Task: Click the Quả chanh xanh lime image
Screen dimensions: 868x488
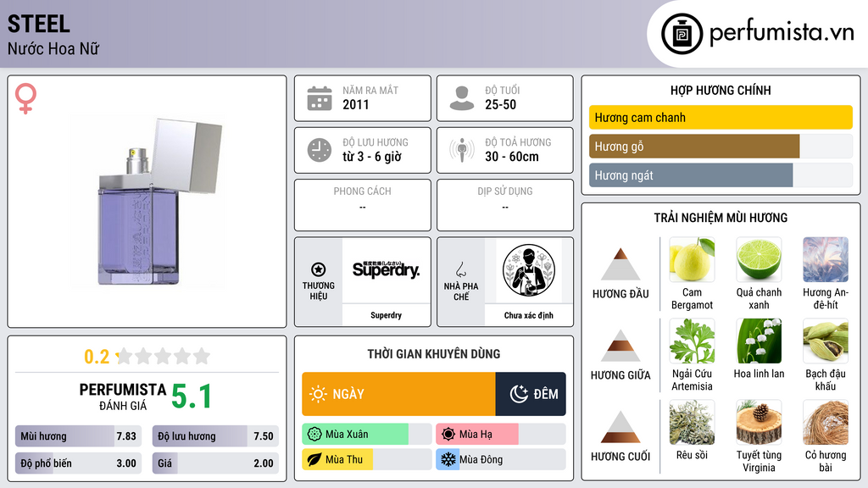Action: point(759,260)
